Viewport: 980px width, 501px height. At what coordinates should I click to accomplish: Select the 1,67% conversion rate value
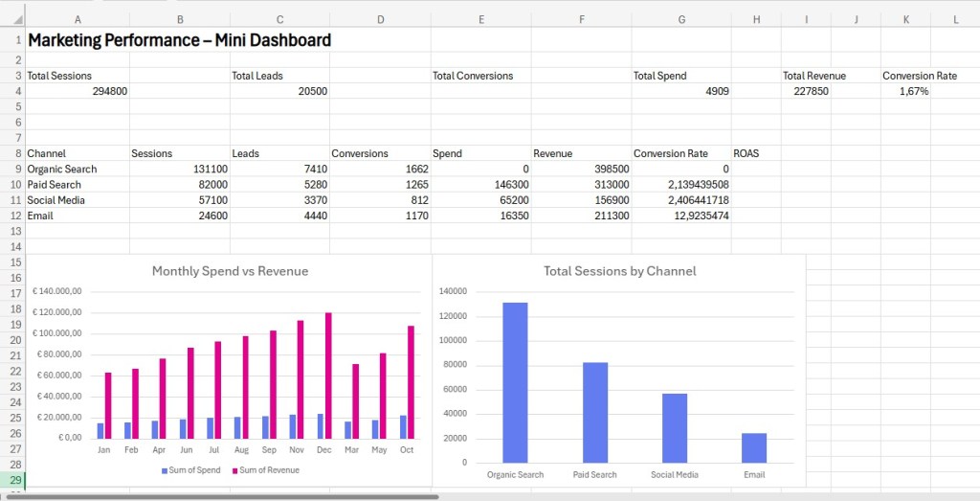click(x=906, y=91)
